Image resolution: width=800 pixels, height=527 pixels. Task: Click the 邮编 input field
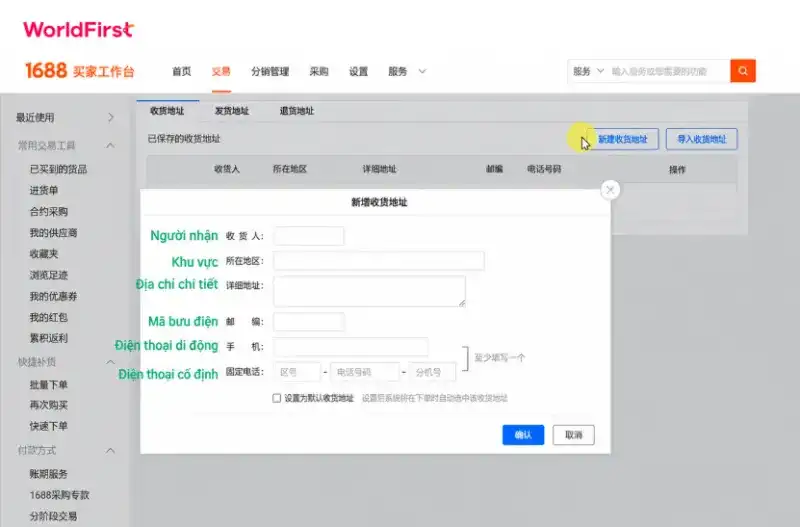309,321
